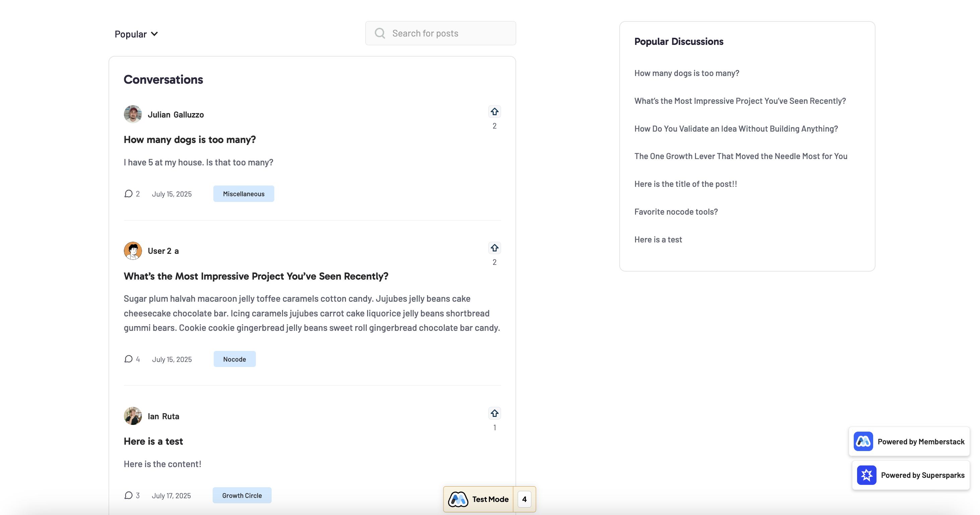Upvote the 'Most Impressive Project' post
Image resolution: width=980 pixels, height=515 pixels.
click(494, 248)
